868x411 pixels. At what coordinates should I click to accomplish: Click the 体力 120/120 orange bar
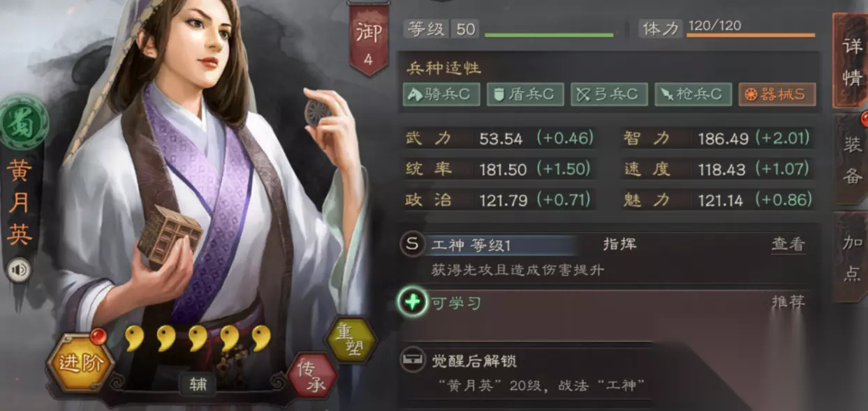point(751,35)
